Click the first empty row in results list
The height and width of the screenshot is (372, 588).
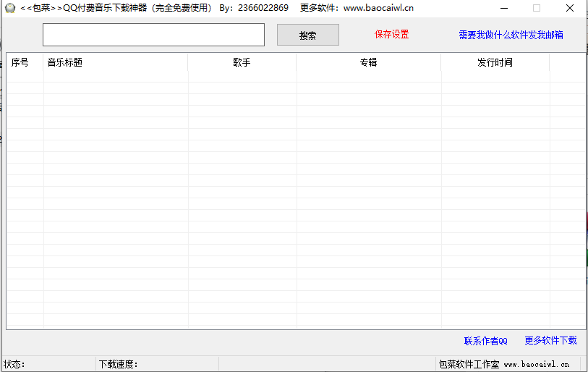tap(289, 77)
